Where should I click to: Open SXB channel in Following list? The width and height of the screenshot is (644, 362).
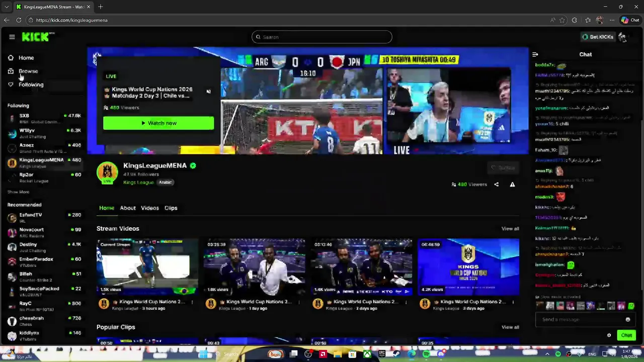44,118
